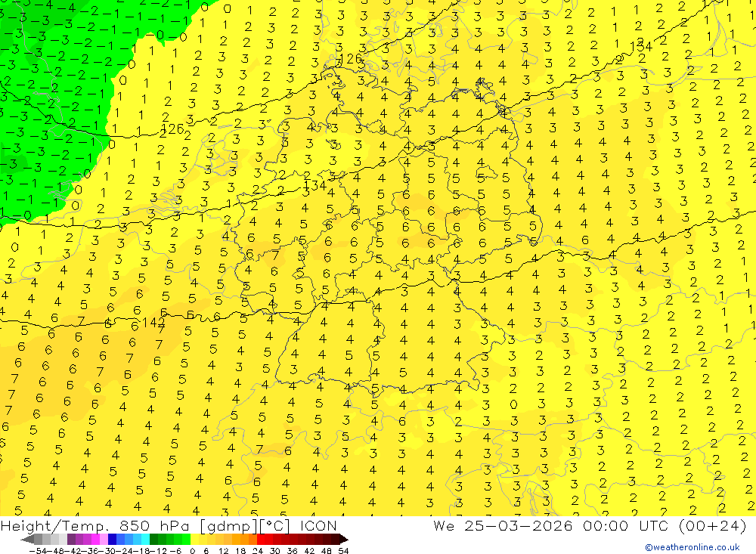Click the legend value -54

38,551
